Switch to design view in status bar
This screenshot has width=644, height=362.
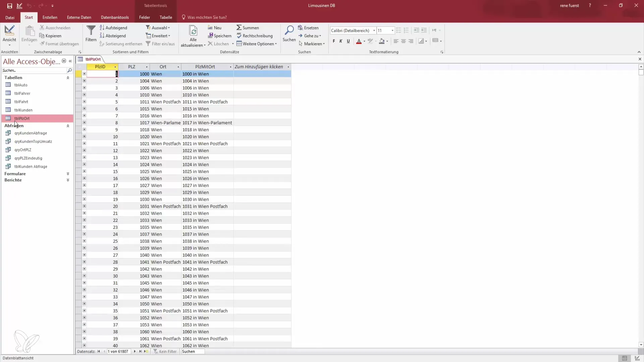coord(637,358)
